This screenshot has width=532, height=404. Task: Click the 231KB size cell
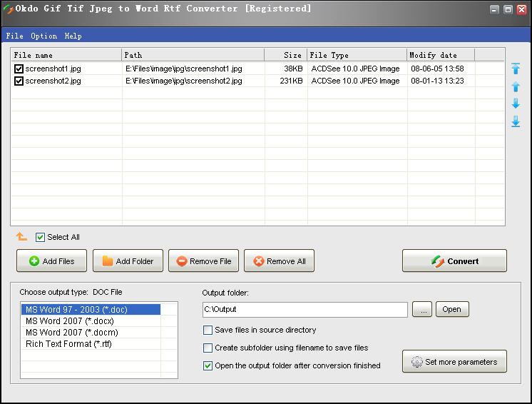pos(291,81)
